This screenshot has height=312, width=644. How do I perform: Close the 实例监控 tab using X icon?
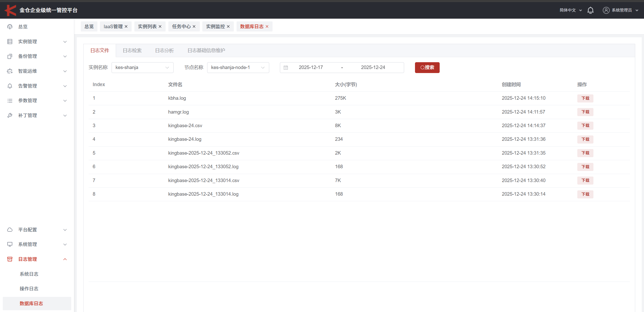[228, 26]
